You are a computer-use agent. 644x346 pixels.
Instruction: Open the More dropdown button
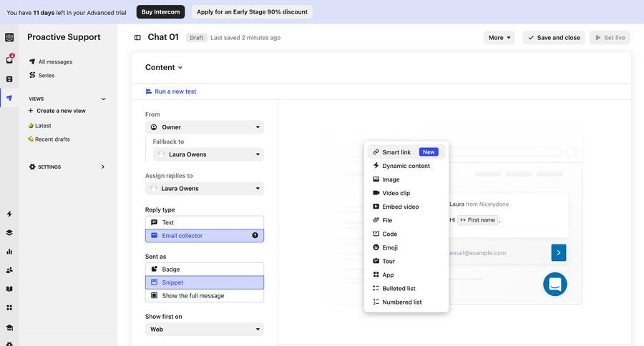point(499,38)
